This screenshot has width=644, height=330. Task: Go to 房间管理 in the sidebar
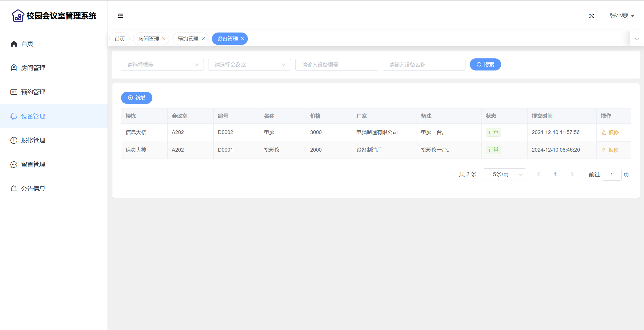33,68
